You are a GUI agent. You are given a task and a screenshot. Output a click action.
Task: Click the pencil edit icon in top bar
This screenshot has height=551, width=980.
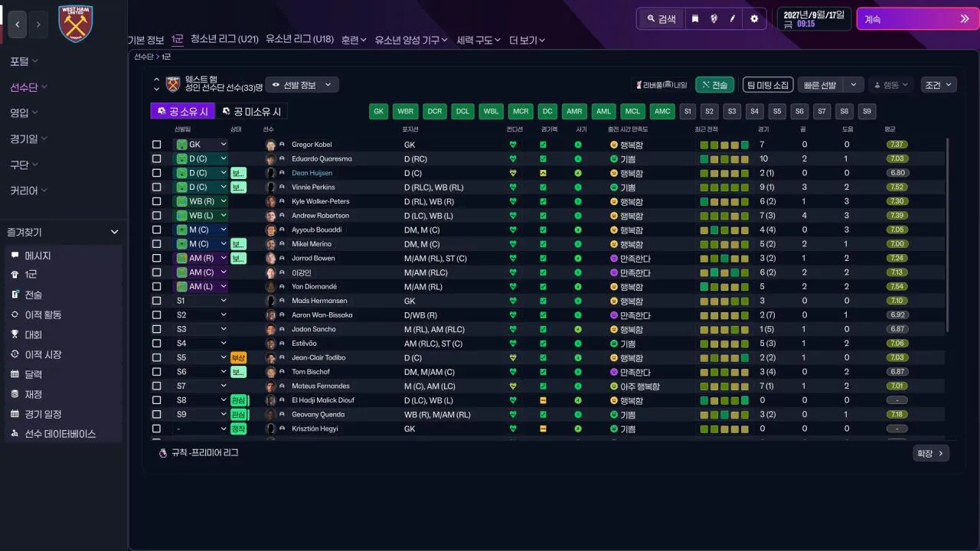point(733,19)
